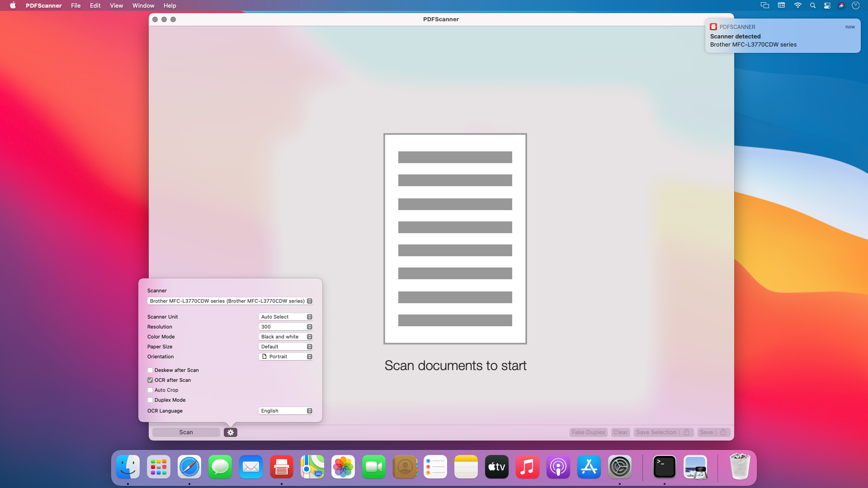Uncheck OCR after Scan
The width and height of the screenshot is (868, 488).
tap(150, 380)
